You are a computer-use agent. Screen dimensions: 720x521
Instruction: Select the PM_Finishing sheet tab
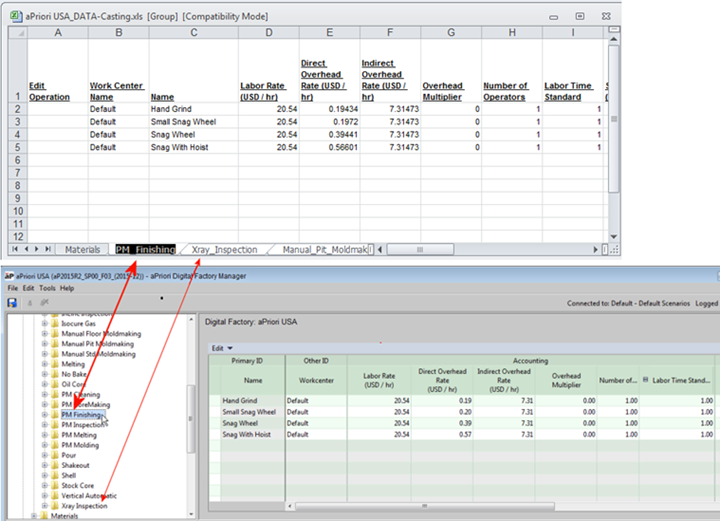146,250
